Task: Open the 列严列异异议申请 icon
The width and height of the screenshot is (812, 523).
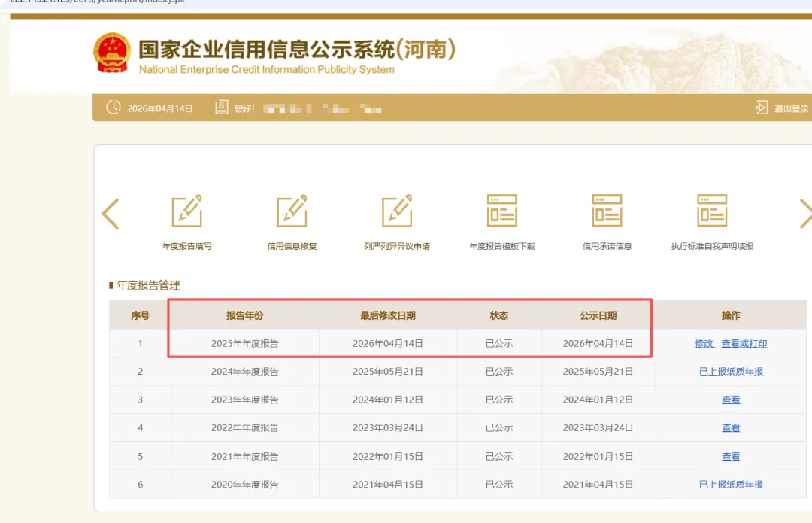Action: [x=397, y=211]
